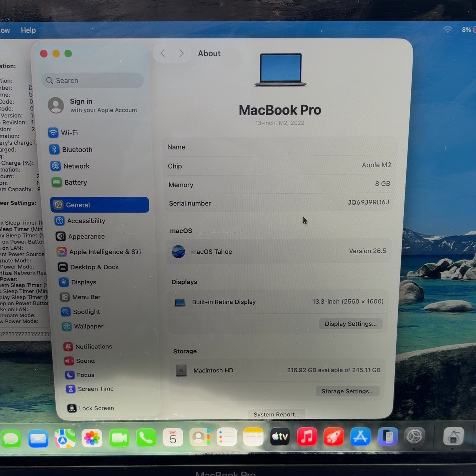Screen dimensions: 476x476
Task: Click the Built-in Retina Display row
Action: tap(279, 302)
